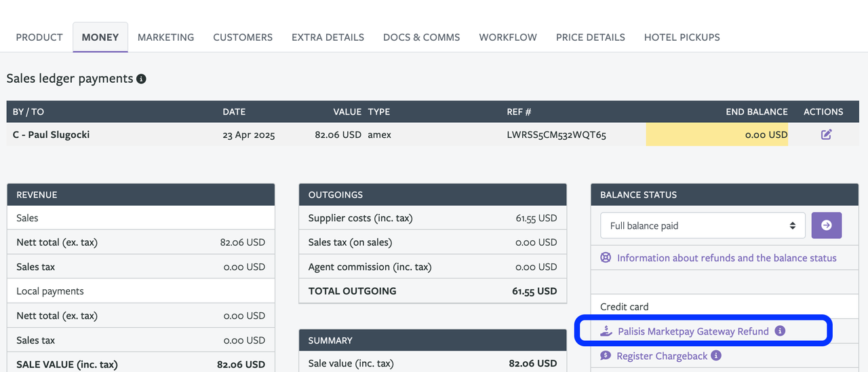Viewport: 868px width, 372px height.
Task: Click the REVENUE panel header
Action: tap(141, 195)
